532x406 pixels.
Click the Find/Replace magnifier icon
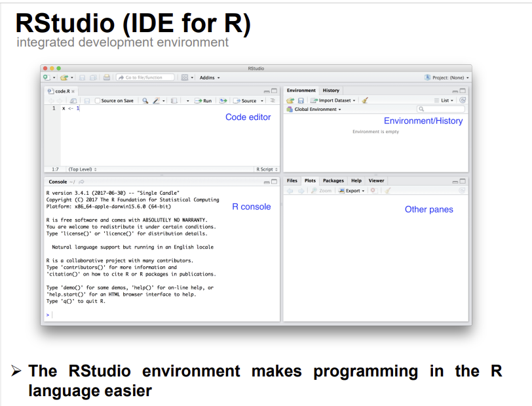point(145,100)
